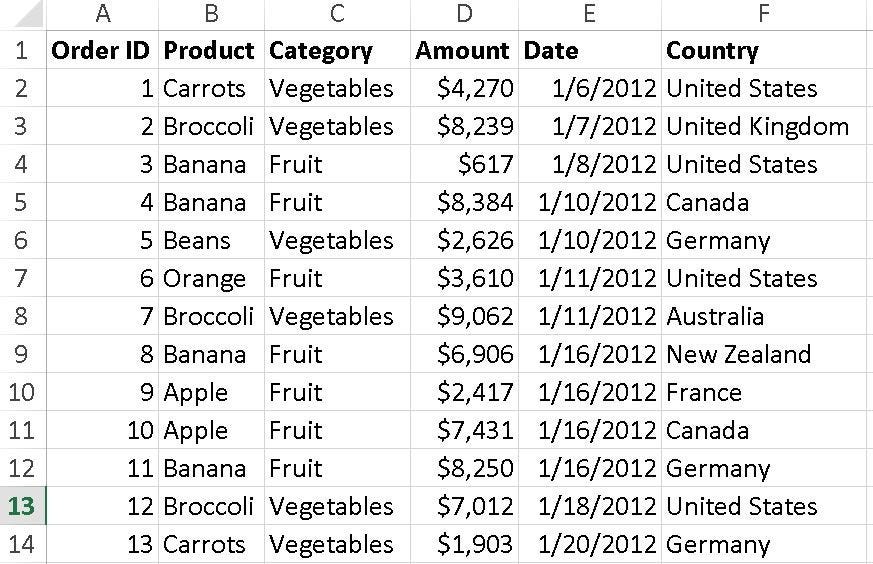Click the Orange product cell
Screen dimensions: 873x564
[x=205, y=278]
